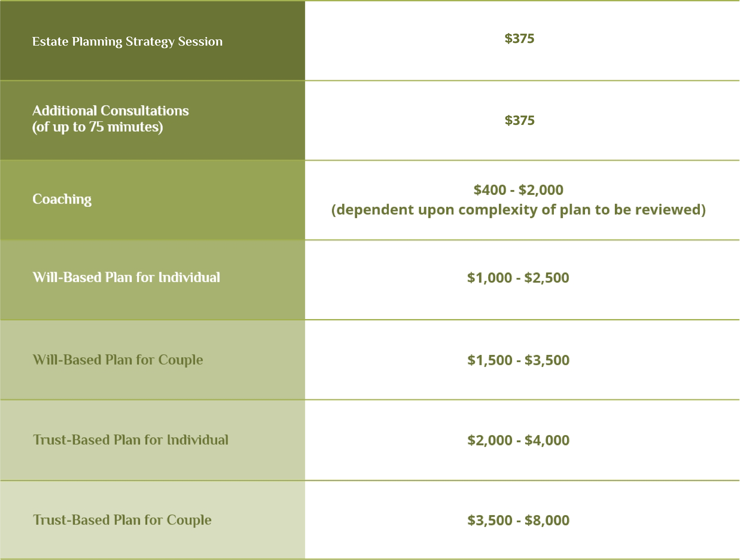
Task: Click the first $375 price
Action: pos(519,38)
